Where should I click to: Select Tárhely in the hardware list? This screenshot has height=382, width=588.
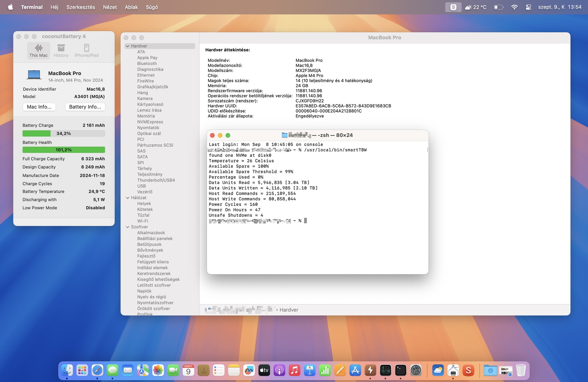pyautogui.click(x=145, y=169)
